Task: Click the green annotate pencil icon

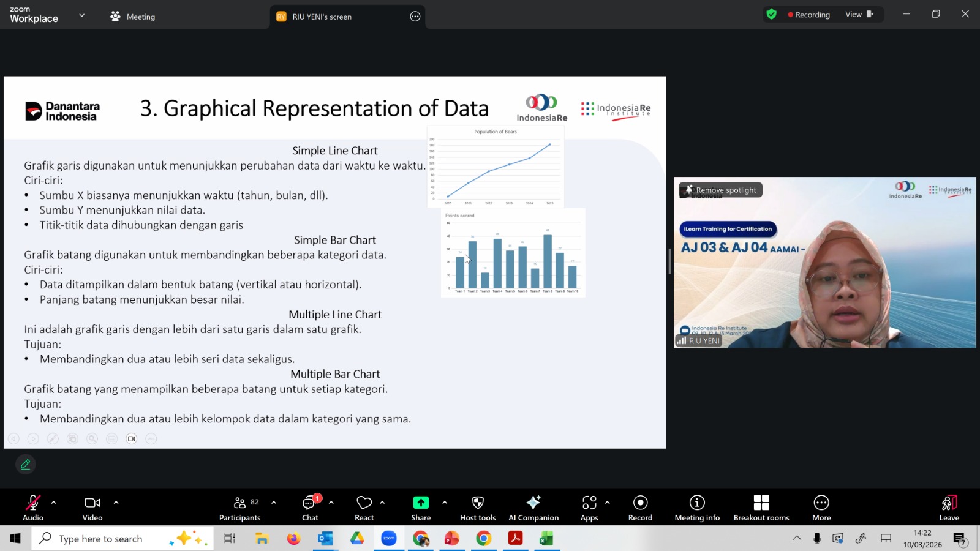Action: [26, 465]
